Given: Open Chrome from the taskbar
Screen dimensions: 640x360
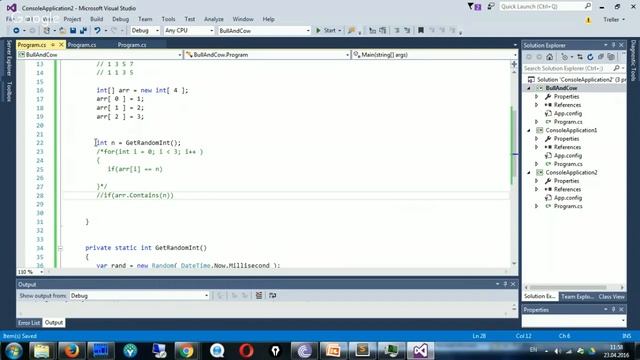Looking at the screenshot, I should 187,351.
